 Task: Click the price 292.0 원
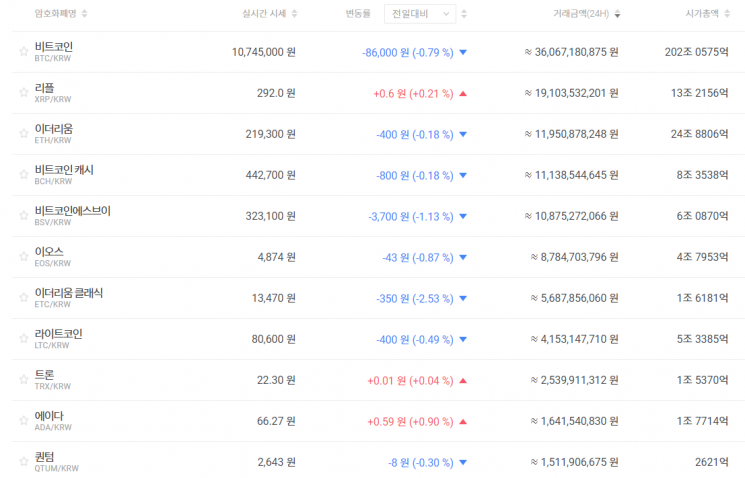[x=276, y=93]
